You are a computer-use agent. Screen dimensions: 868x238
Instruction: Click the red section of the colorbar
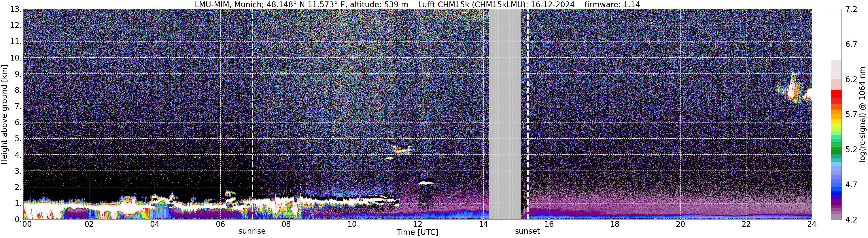836,97
